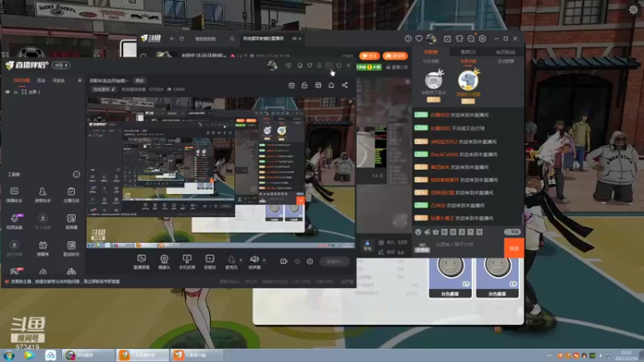Viewport: 644px width, 362px height.
Task: Switch to first orange scene tab
Action: [22, 80]
